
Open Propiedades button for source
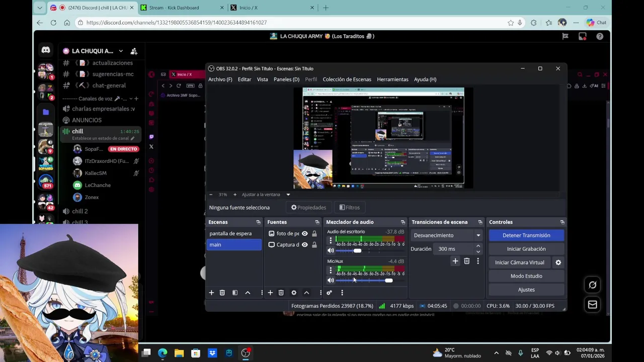308,208
